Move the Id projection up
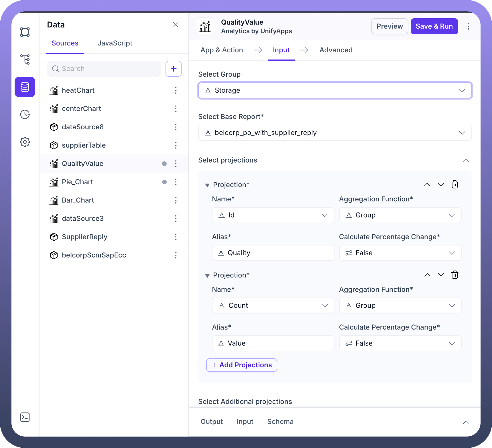Viewport: 492px width, 448px height. pos(427,185)
